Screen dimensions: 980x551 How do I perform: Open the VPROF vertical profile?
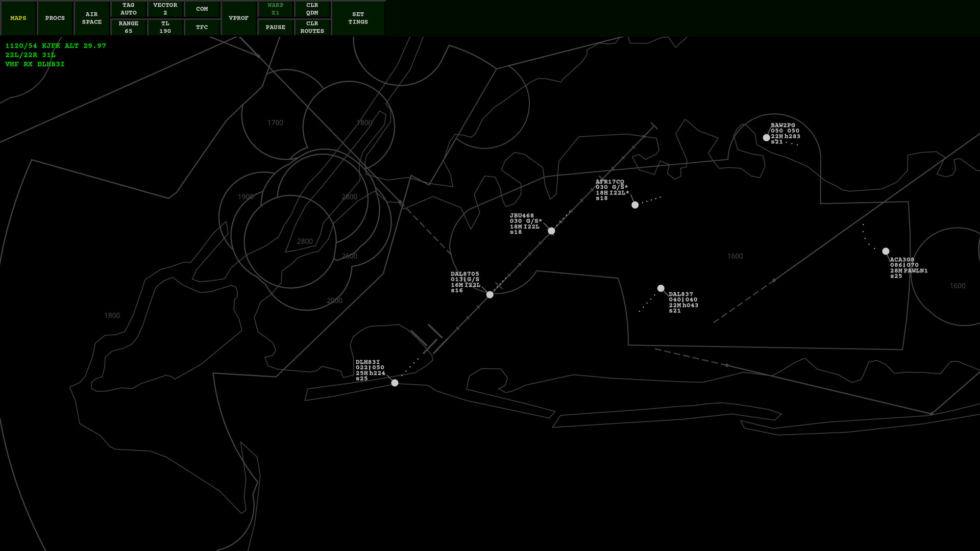coord(239,18)
